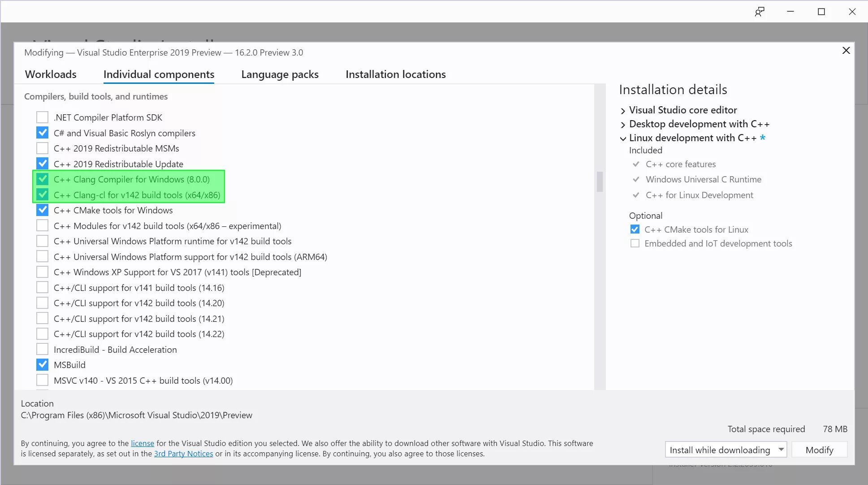Expand Desktop development with C++ details
Image resolution: width=868 pixels, height=485 pixels.
click(623, 125)
